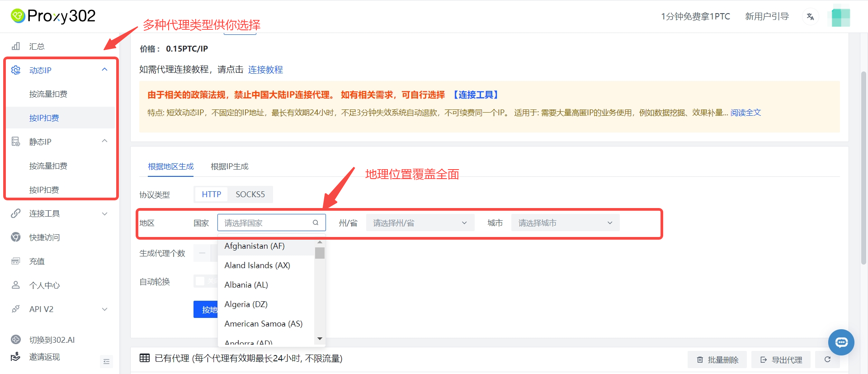Select Albania (AL) from list
This screenshot has height=374, width=868.
[266, 285]
